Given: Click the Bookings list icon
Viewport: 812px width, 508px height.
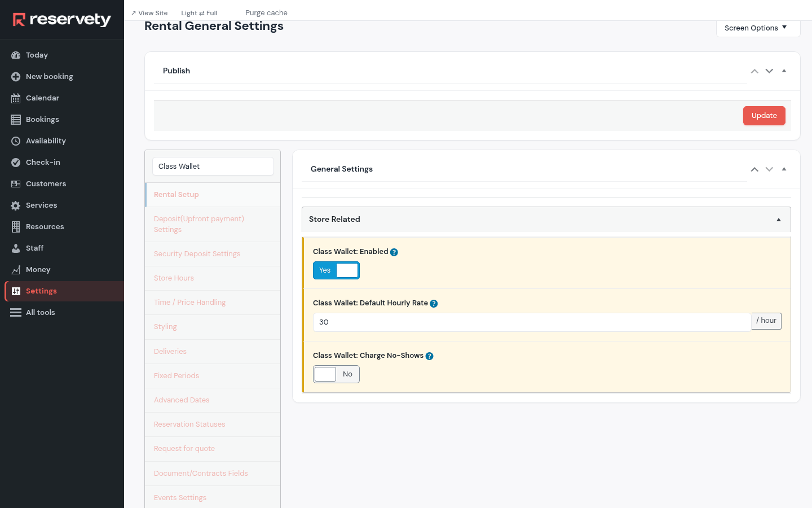Looking at the screenshot, I should (16, 120).
